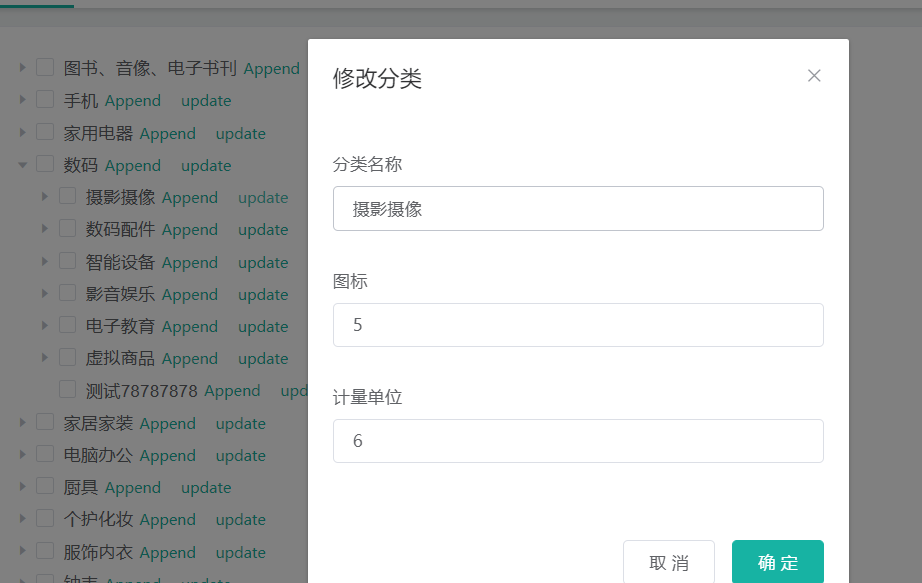Click Append next to 智能设备
The width and height of the screenshot is (922, 583).
(x=190, y=263)
